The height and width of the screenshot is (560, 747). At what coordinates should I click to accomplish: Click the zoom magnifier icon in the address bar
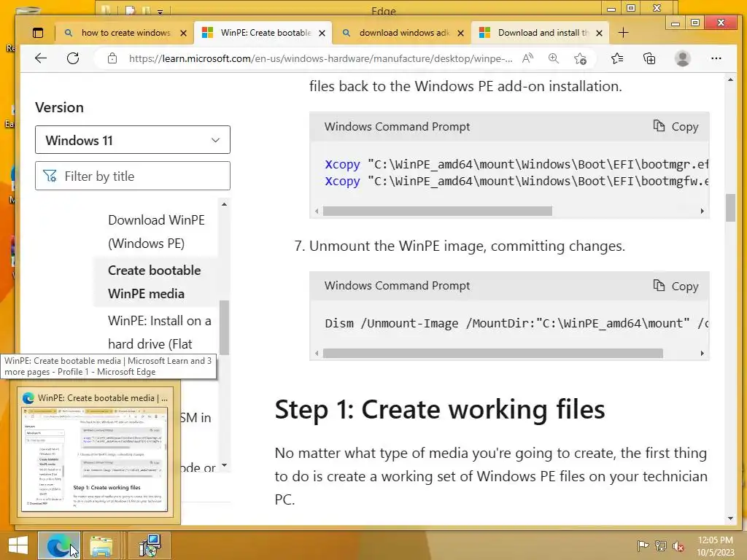(x=554, y=58)
